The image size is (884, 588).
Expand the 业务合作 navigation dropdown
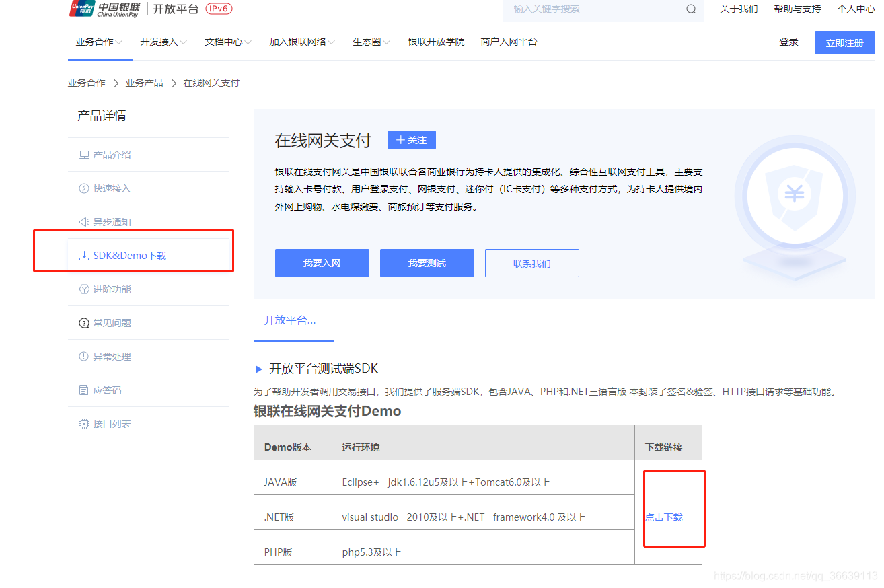100,42
